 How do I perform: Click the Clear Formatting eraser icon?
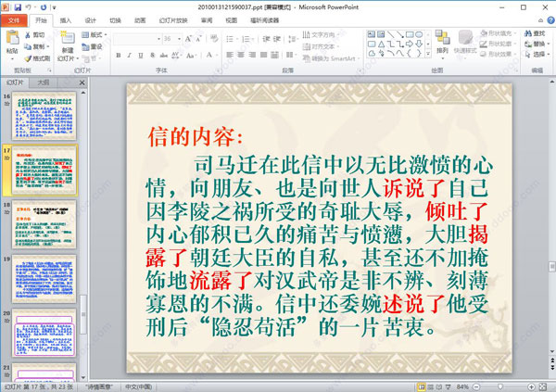[214, 38]
